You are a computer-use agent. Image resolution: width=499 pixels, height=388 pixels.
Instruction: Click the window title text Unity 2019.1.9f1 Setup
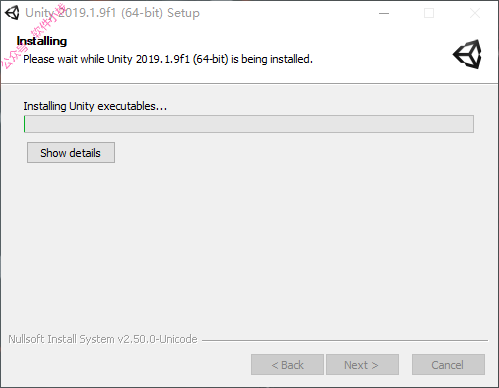[112, 13]
